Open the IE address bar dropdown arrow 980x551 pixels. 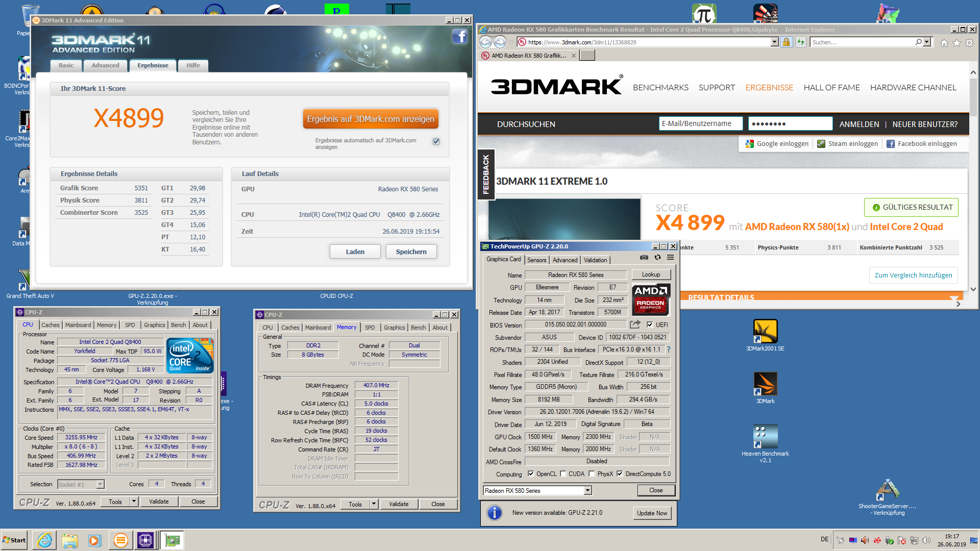[774, 42]
